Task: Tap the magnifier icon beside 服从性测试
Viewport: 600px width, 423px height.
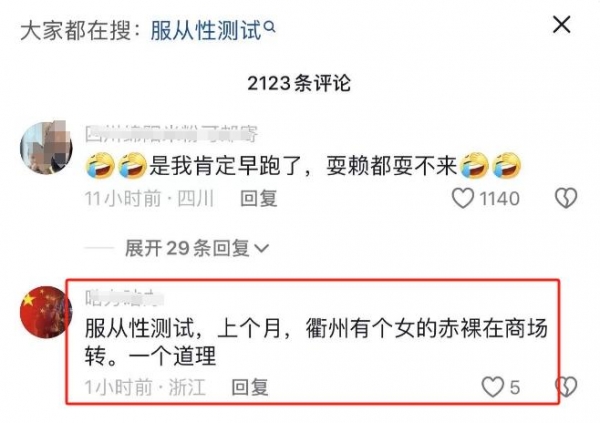Action: point(270,26)
